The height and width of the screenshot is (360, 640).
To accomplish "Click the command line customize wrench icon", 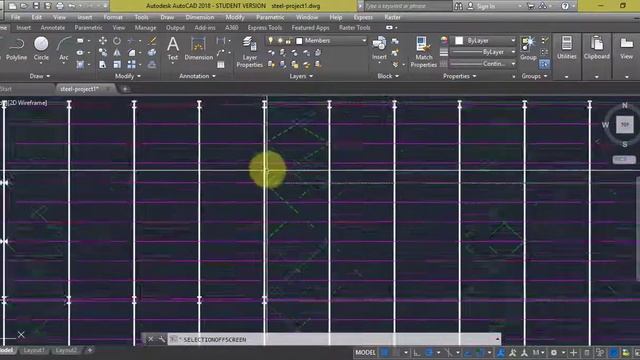I will [162, 339].
